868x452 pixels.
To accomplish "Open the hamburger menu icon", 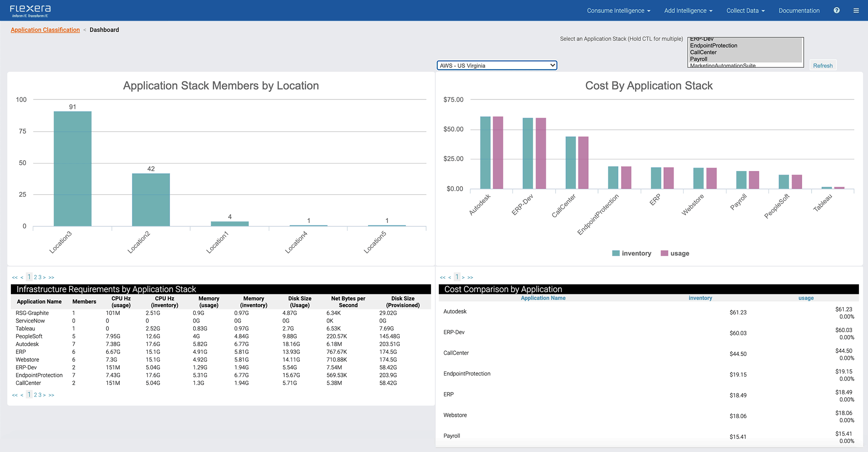I will click(856, 10).
